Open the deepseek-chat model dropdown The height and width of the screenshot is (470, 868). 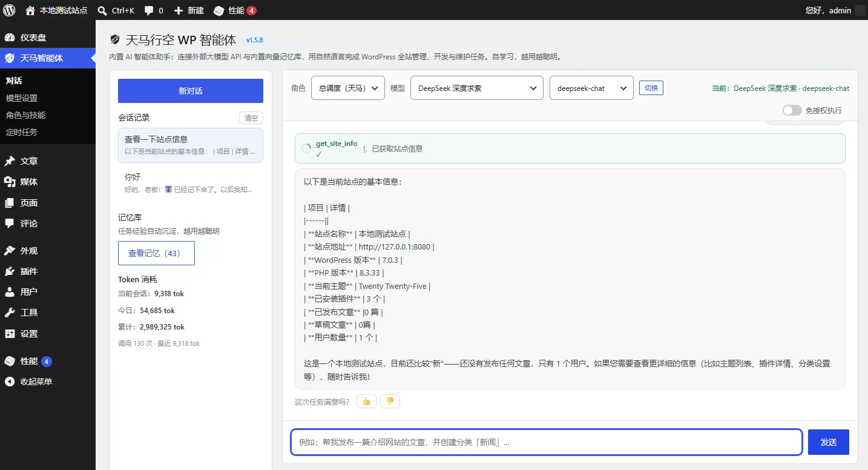591,88
